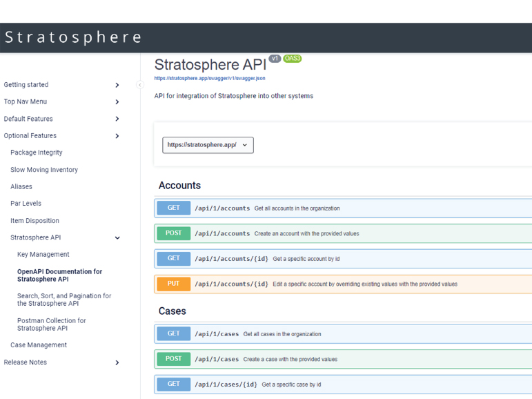Expand PUT /api/1/accounts/{id} endpoint
The image size is (532, 399).
coord(231,284)
